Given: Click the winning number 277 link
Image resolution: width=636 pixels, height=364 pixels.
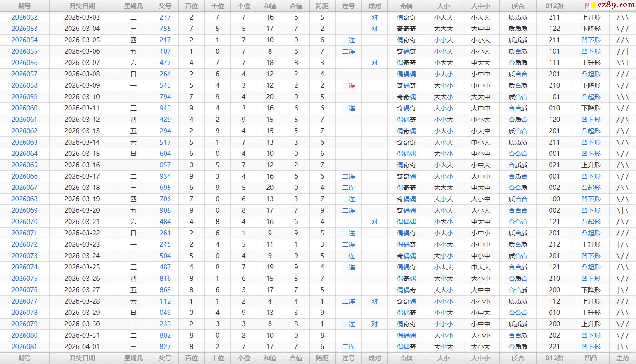Looking at the screenshot, I should tap(165, 17).
